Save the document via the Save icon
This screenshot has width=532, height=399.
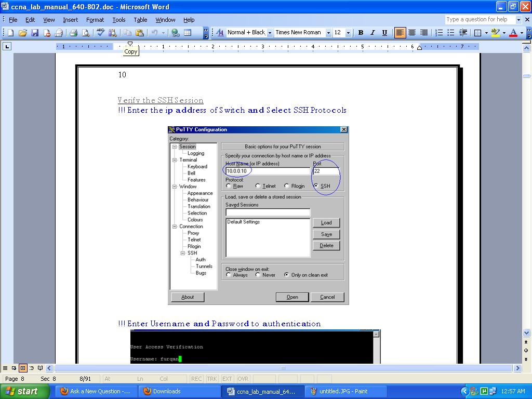(x=34, y=32)
